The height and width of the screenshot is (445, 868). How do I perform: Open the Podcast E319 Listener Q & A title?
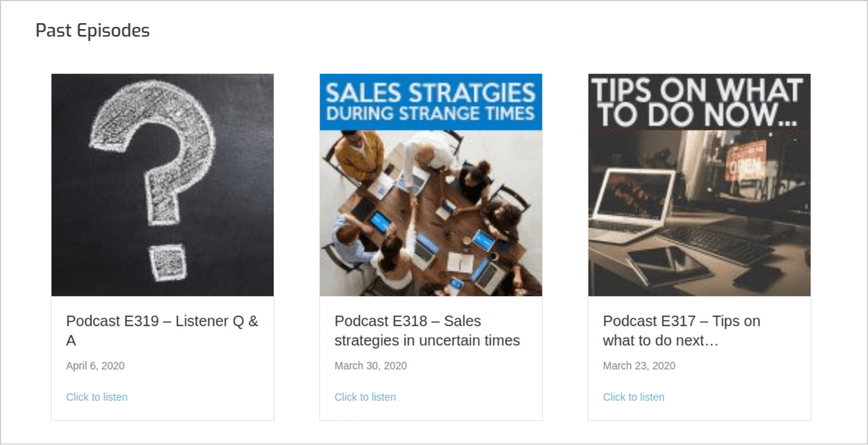point(162,330)
